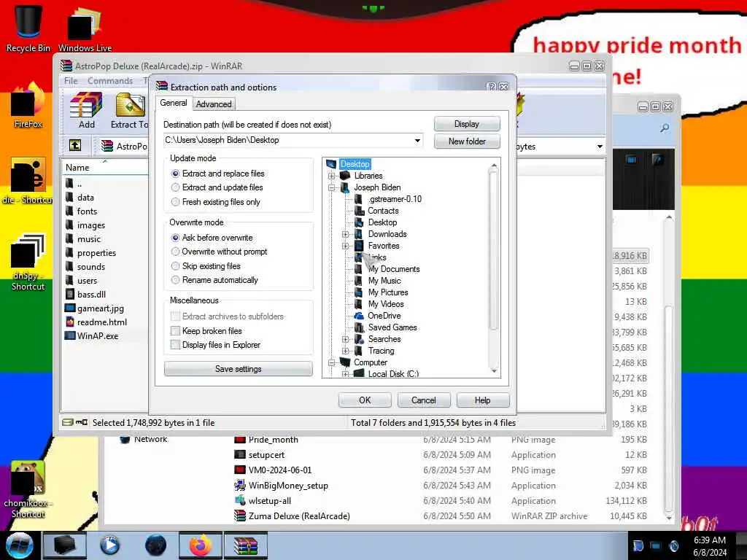
Task: Click Cancel in the extraction dialog
Action: (x=424, y=400)
